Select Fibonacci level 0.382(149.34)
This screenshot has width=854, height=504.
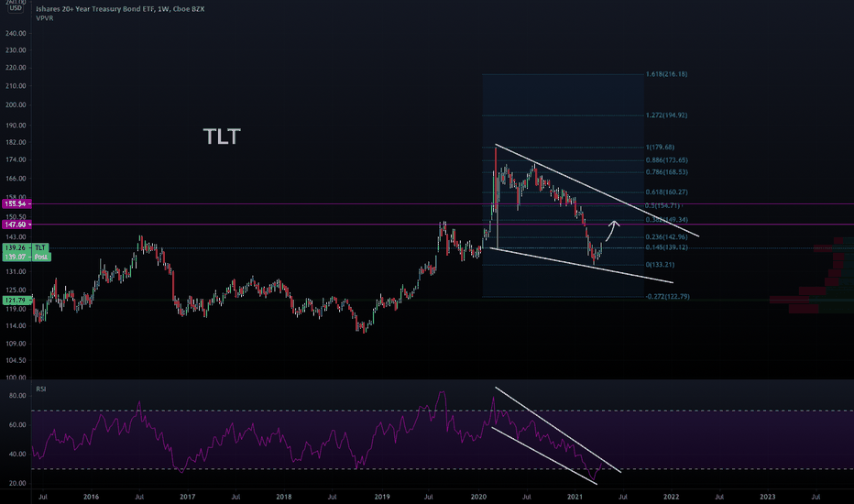(x=666, y=220)
